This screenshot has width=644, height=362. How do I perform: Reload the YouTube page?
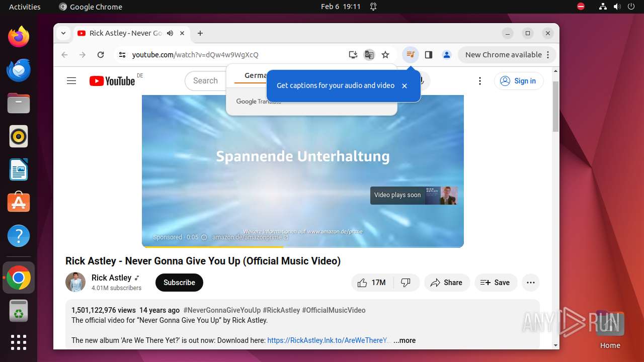[x=101, y=55]
